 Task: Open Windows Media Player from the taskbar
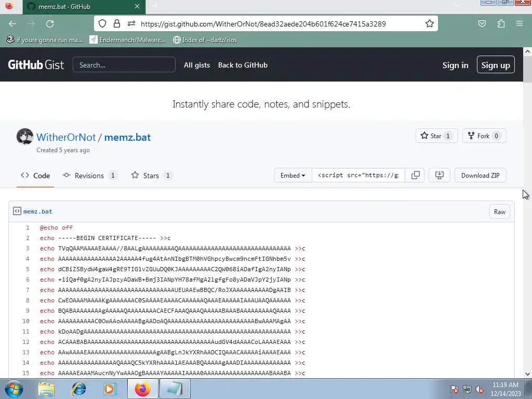(110, 389)
